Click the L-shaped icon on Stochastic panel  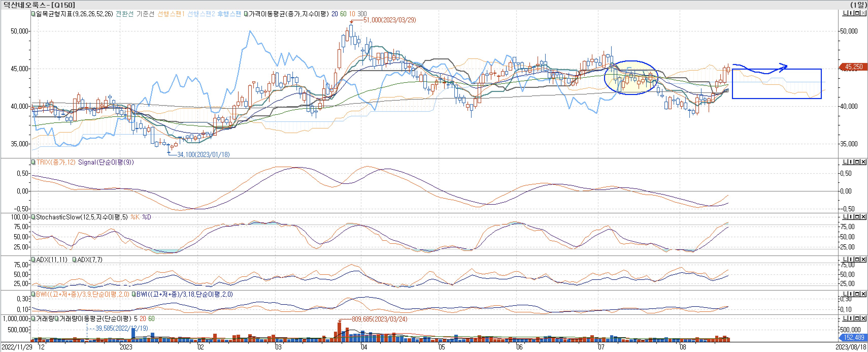point(845,217)
